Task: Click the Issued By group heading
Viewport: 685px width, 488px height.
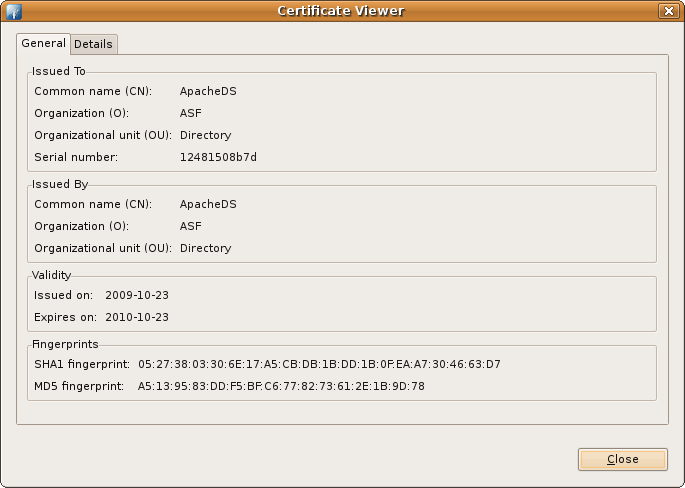Action: coord(60,184)
